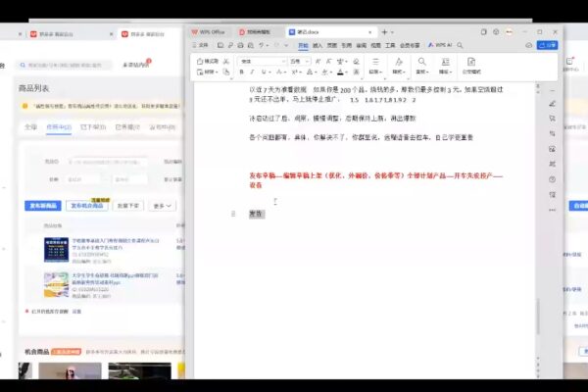This screenshot has width=588, height=392.
Task: Click the browser search field with magnifier
Action: click(x=64, y=66)
